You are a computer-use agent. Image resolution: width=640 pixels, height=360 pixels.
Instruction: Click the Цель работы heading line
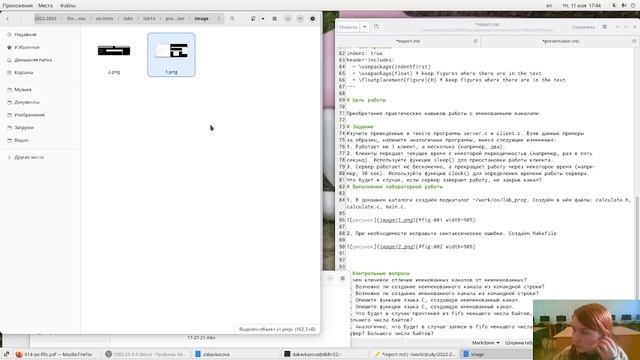point(366,100)
